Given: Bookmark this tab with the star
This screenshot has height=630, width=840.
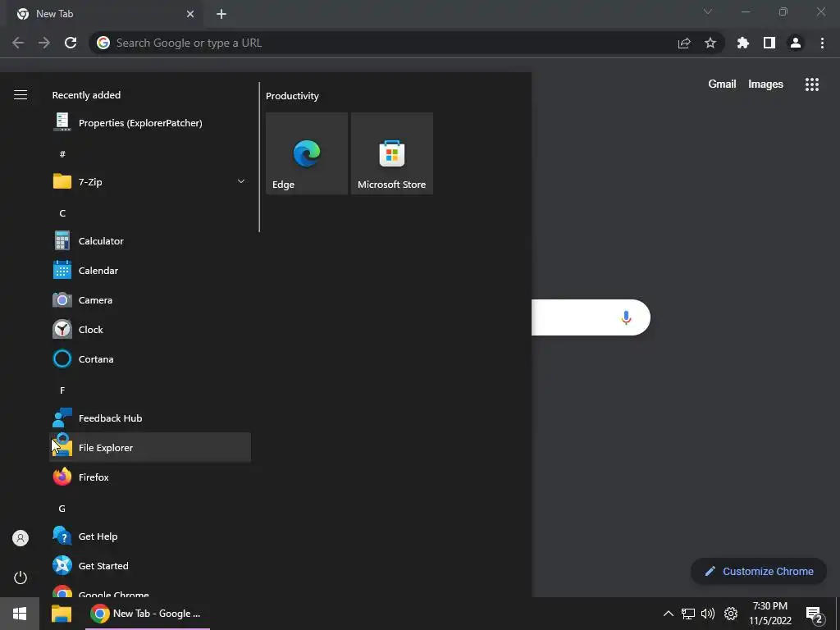Looking at the screenshot, I should 710,43.
